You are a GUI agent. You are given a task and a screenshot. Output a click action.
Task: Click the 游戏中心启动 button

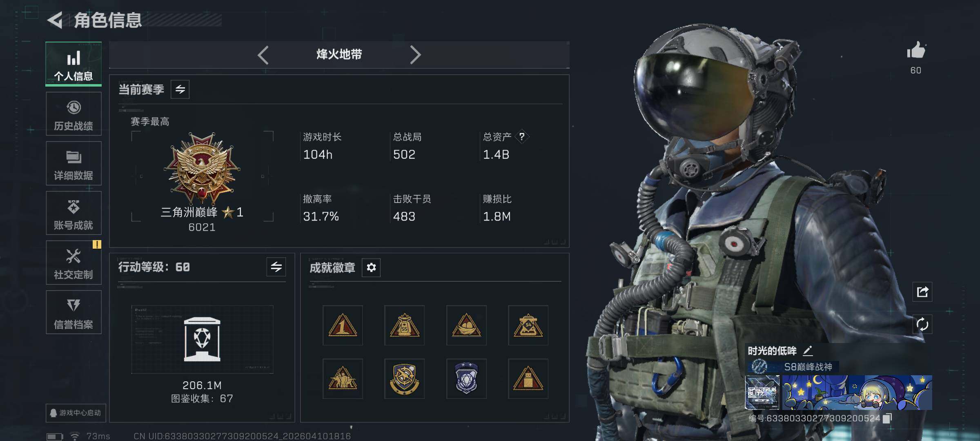tap(76, 413)
